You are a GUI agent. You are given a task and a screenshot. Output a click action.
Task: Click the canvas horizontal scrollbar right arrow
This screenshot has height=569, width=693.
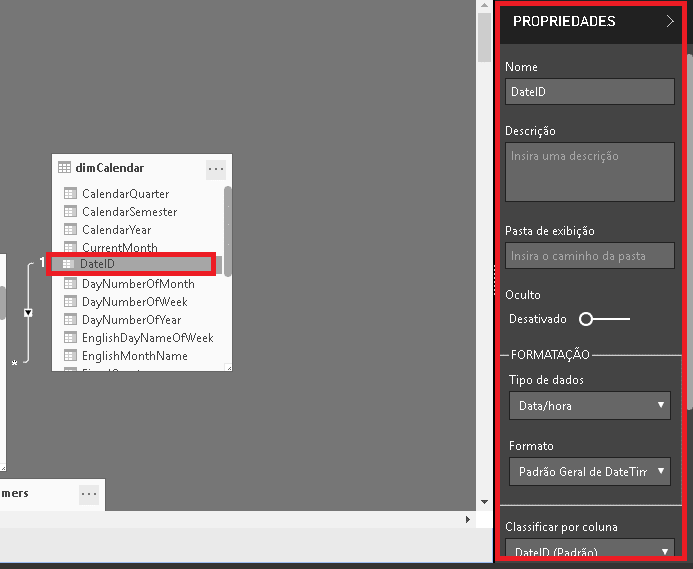click(468, 519)
